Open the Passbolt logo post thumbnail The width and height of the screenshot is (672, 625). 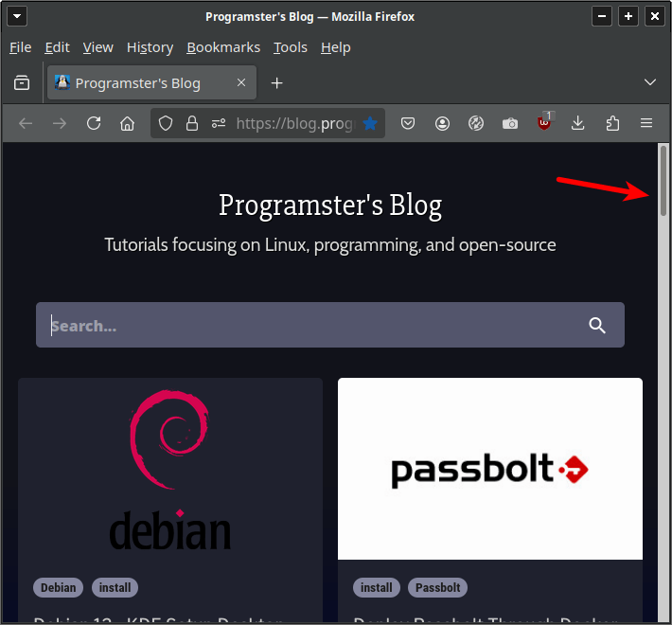(x=490, y=469)
